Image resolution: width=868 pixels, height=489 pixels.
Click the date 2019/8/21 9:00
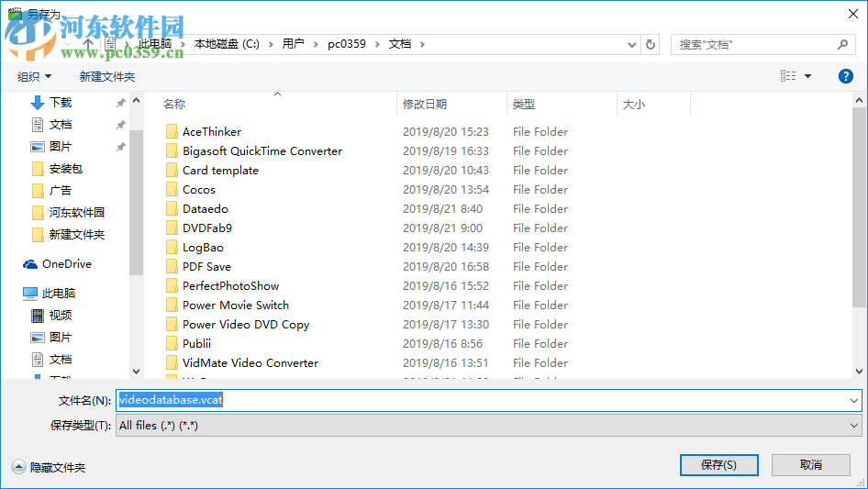click(x=442, y=228)
